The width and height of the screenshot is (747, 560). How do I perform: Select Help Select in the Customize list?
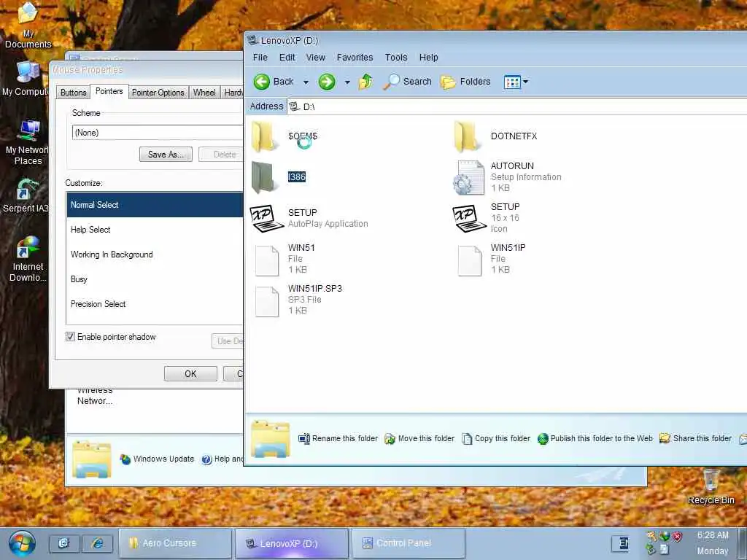pos(155,230)
